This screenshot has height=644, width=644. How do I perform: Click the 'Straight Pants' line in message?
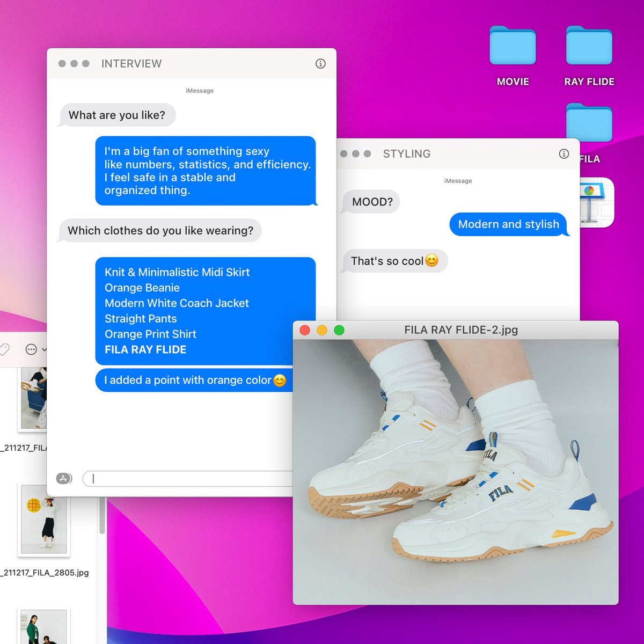tap(141, 319)
